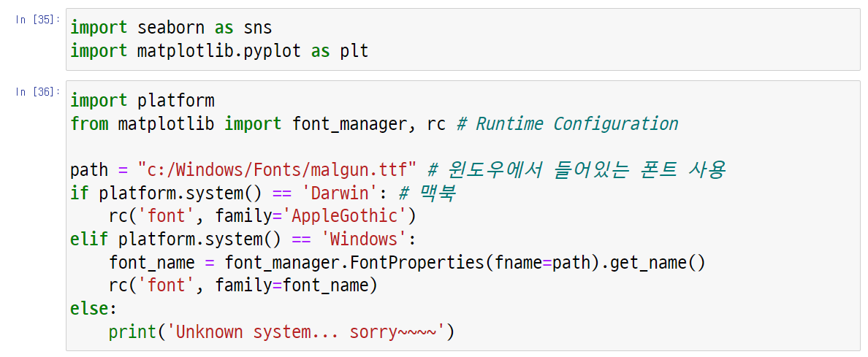This screenshot has width=868, height=357.
Task: Select the 'Unknown system... sorry~~~~' string
Action: [305, 332]
